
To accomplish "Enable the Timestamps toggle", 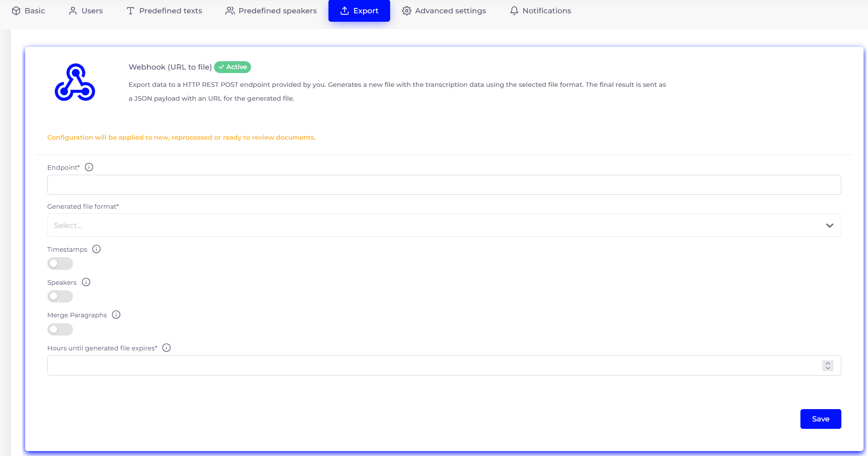I will click(60, 264).
